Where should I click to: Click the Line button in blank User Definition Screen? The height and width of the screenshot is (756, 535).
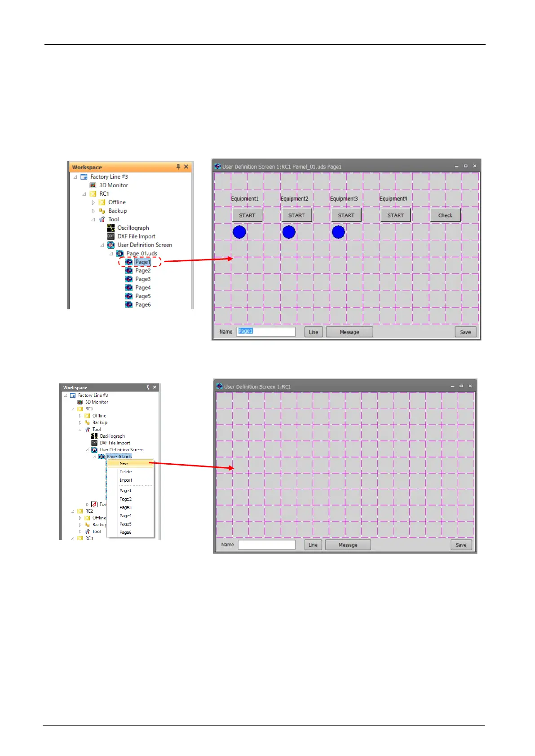pos(313,545)
